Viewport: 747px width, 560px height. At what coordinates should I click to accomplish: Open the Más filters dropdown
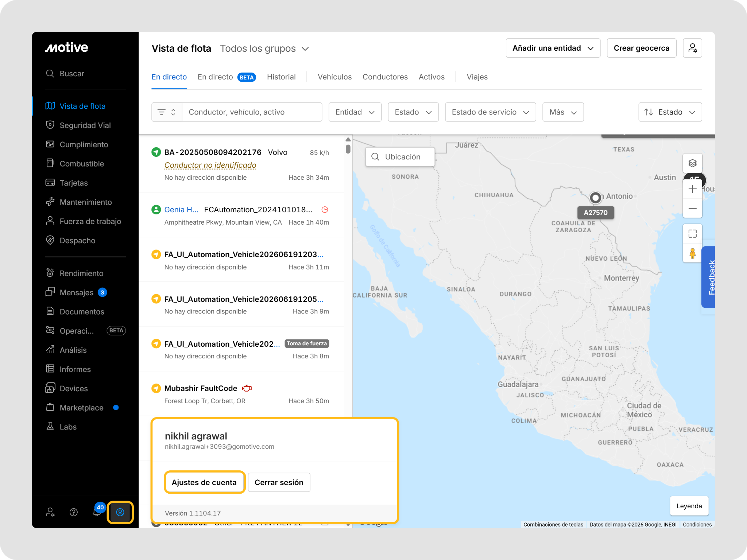[x=563, y=112]
